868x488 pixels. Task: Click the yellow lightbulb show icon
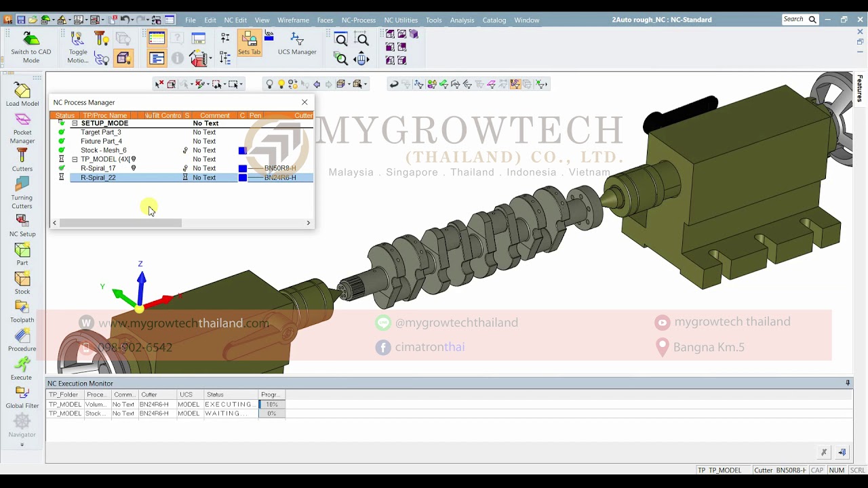(281, 84)
